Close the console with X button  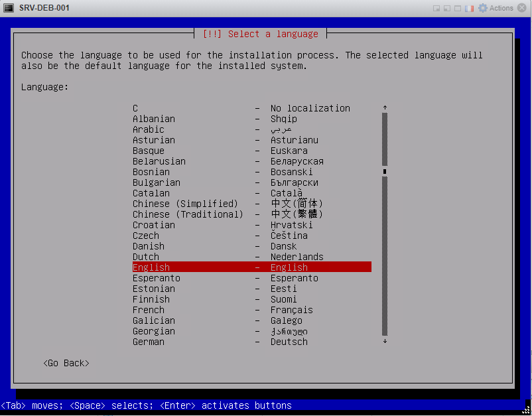pyautogui.click(x=522, y=8)
